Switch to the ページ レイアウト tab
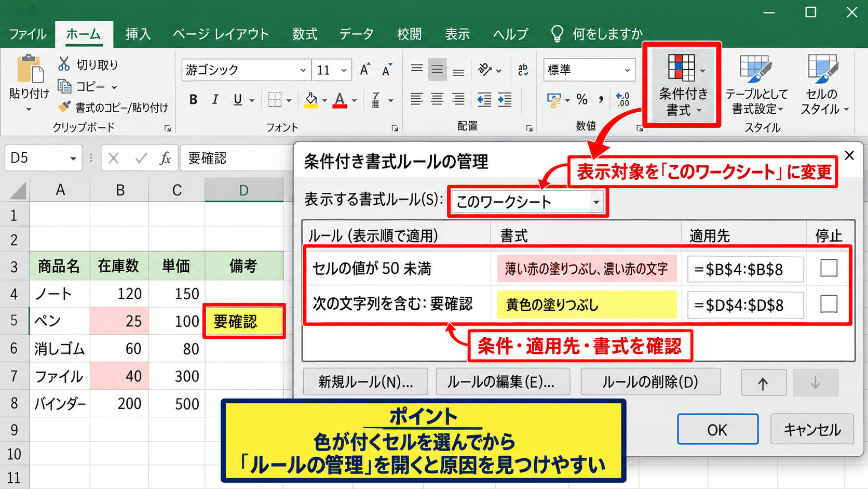The image size is (868, 489). click(x=221, y=34)
